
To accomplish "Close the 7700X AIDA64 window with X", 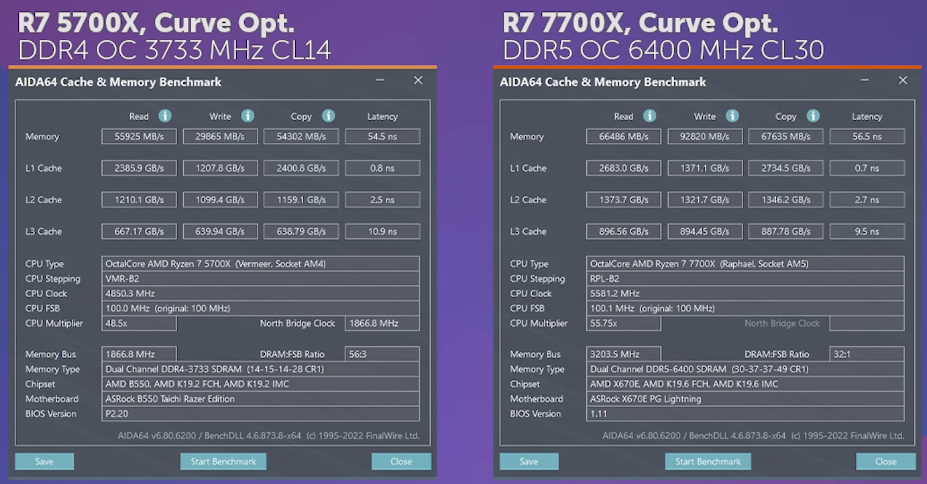I will tap(903, 80).
